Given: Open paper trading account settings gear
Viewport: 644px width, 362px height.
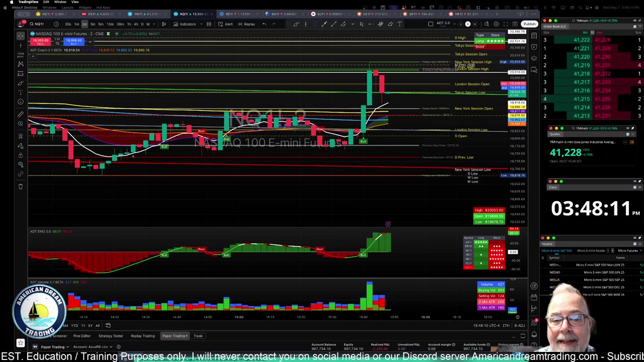Looking at the screenshot, I should coord(119,347).
